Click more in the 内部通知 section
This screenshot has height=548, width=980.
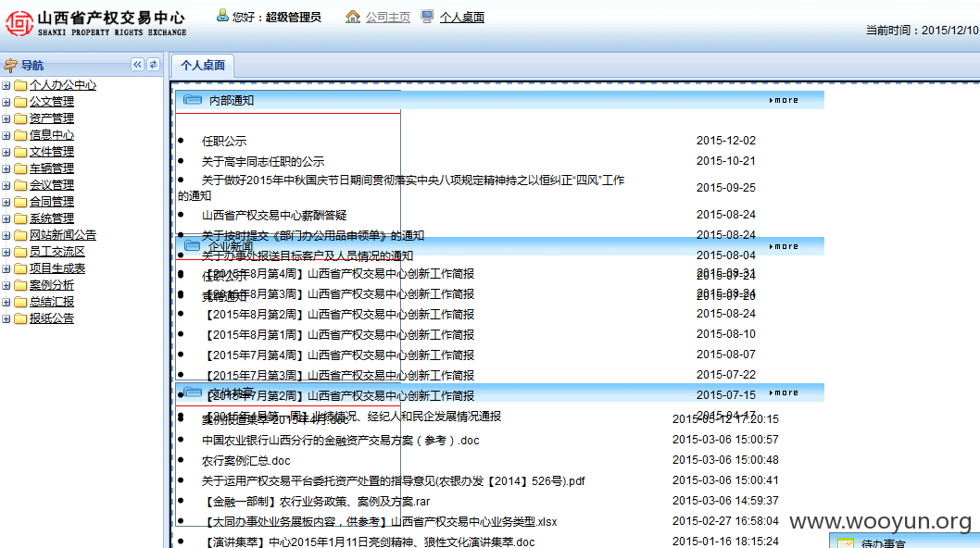click(x=784, y=100)
